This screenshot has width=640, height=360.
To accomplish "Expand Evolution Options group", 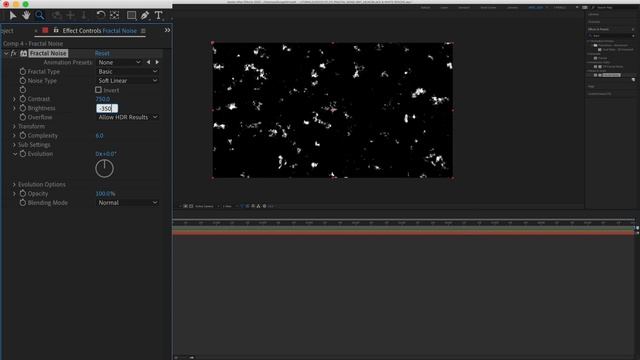I will point(14,184).
